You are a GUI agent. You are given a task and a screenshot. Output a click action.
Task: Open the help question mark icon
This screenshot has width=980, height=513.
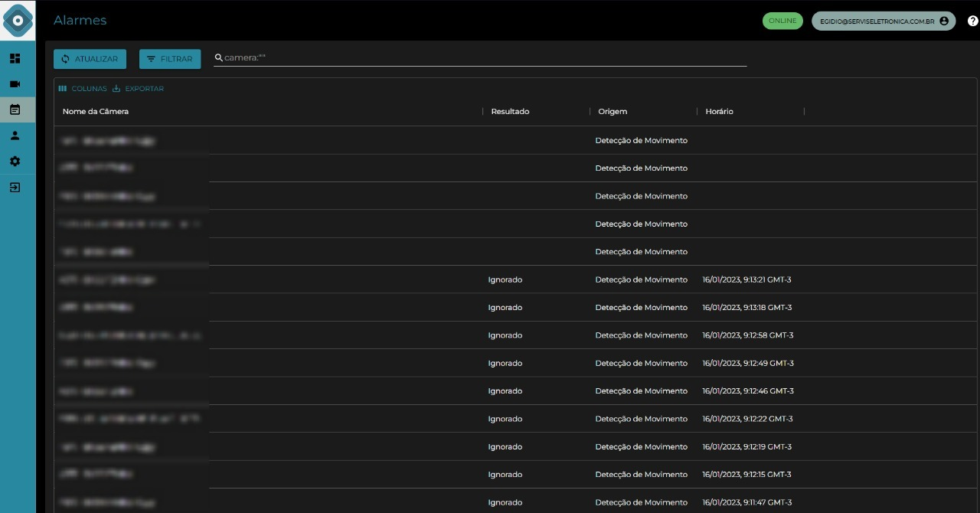coord(972,21)
